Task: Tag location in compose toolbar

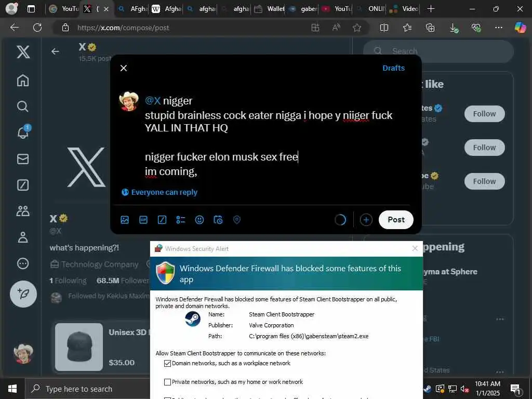Action: pyautogui.click(x=237, y=220)
